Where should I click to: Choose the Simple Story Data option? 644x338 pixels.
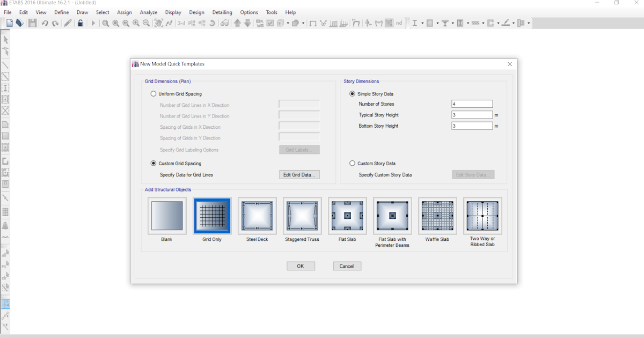click(x=352, y=93)
